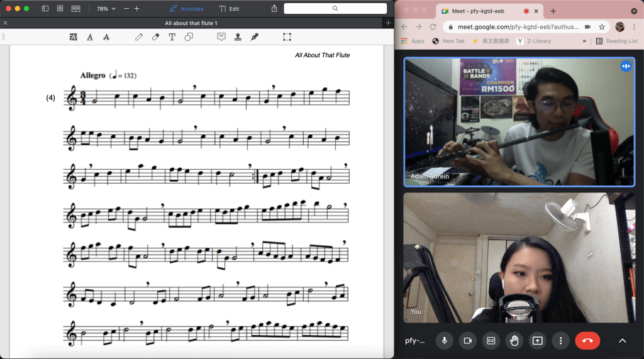Open the 78% zoom level dropdown
The width and height of the screenshot is (644, 359).
(x=106, y=9)
